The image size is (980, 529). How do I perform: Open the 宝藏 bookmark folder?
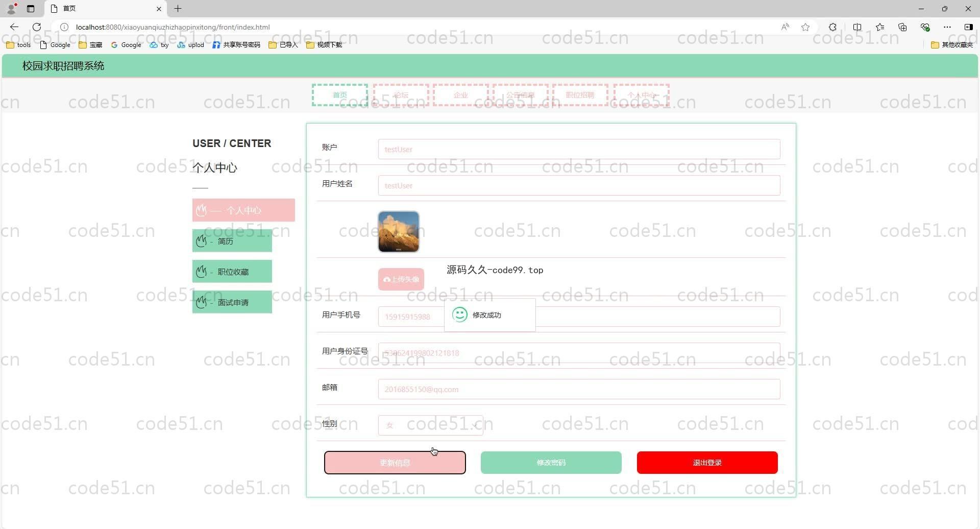coord(90,45)
